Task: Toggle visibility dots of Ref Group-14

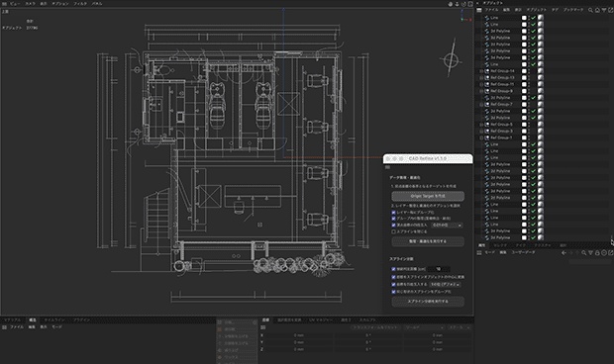Action: 529,71
